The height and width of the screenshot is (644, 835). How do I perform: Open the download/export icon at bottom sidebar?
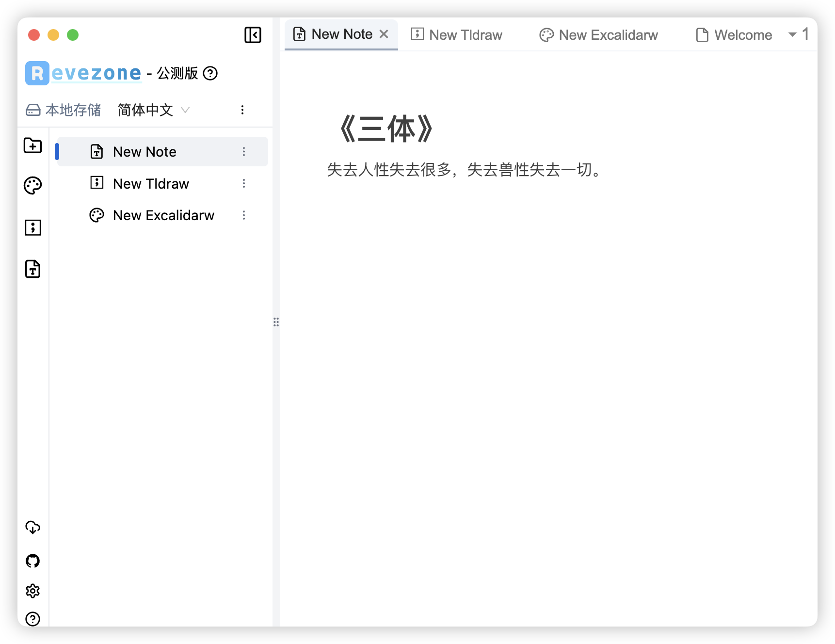pyautogui.click(x=32, y=528)
